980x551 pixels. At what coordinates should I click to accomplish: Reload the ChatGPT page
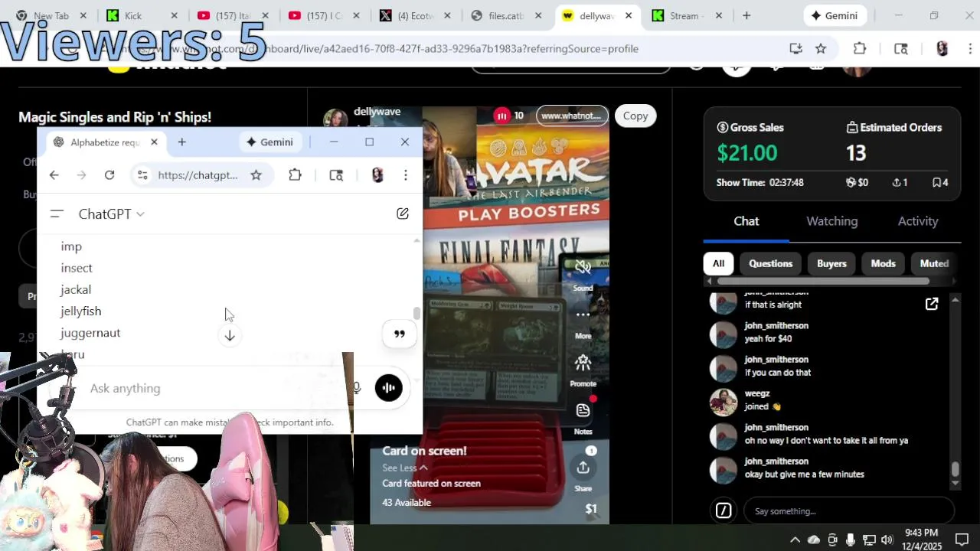pos(109,175)
